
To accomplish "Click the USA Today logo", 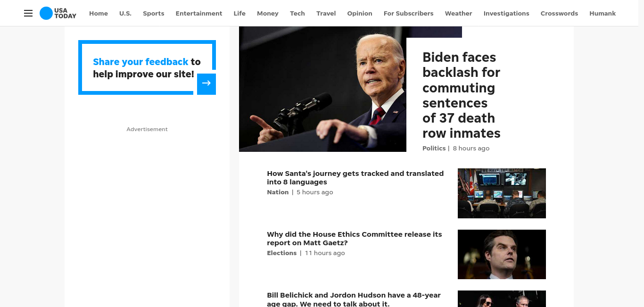I will click(58, 13).
